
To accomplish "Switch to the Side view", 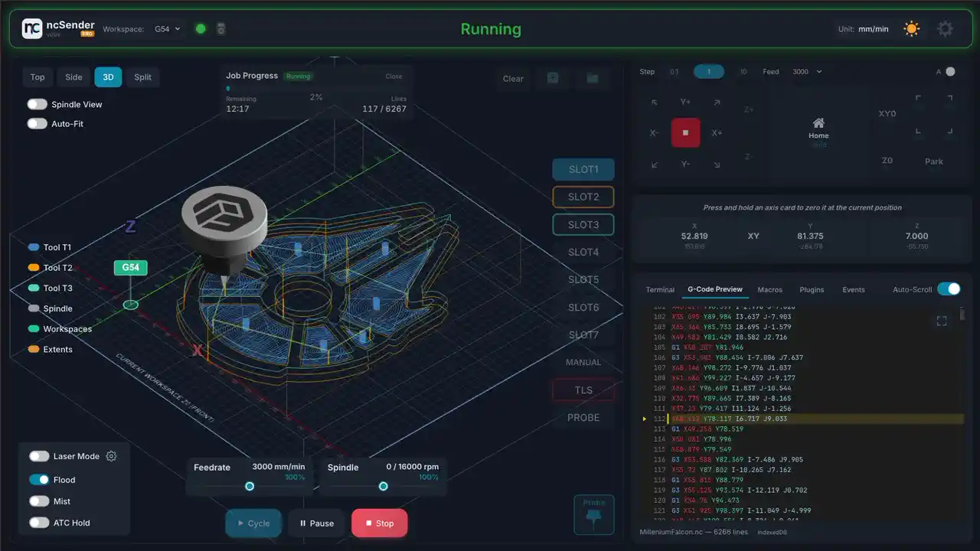I will click(73, 77).
